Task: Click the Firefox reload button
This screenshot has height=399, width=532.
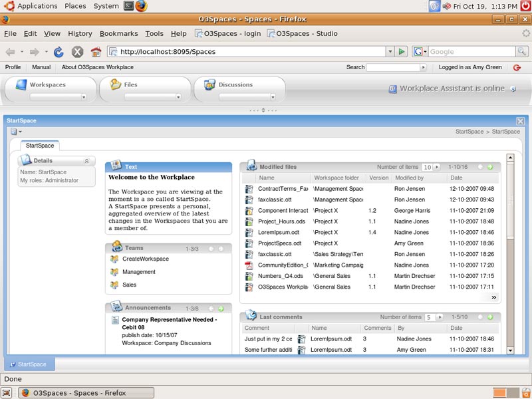Action: (59, 52)
